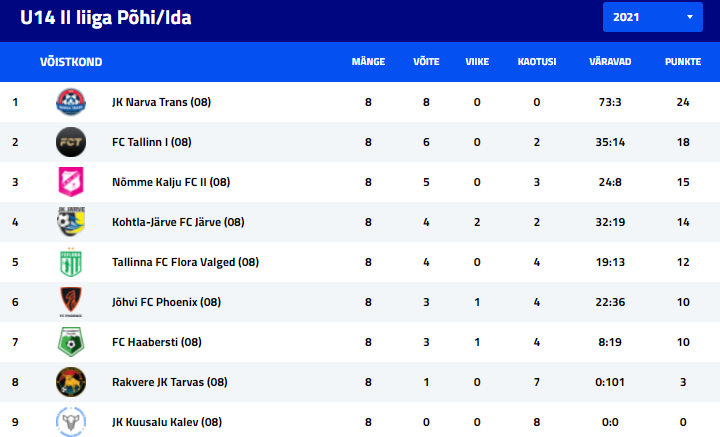The width and height of the screenshot is (720, 437).
Task: Click the pink Nõmme Kalju logo
Action: coord(71,182)
